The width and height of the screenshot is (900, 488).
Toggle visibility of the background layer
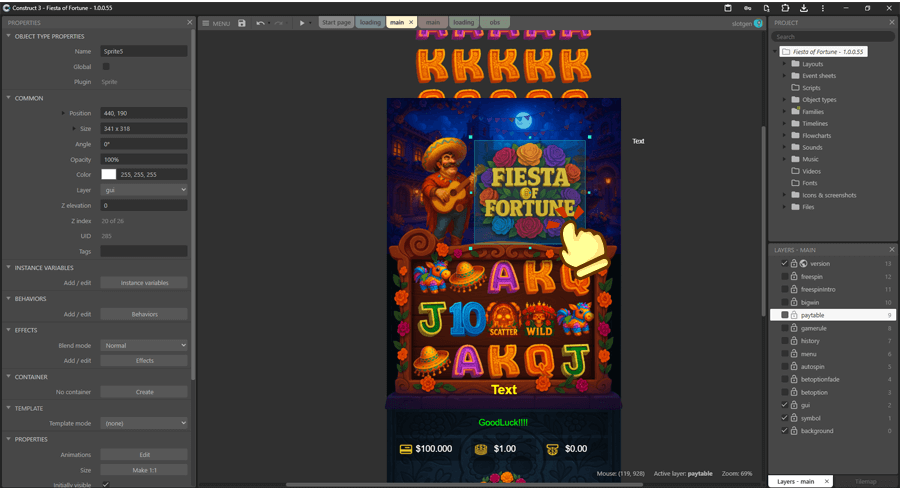click(x=784, y=431)
